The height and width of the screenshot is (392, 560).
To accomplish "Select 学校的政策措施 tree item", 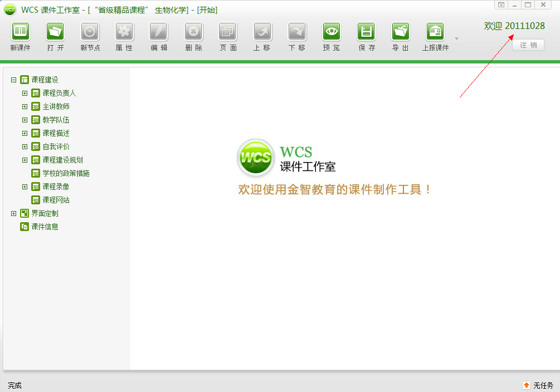I will pos(66,173).
